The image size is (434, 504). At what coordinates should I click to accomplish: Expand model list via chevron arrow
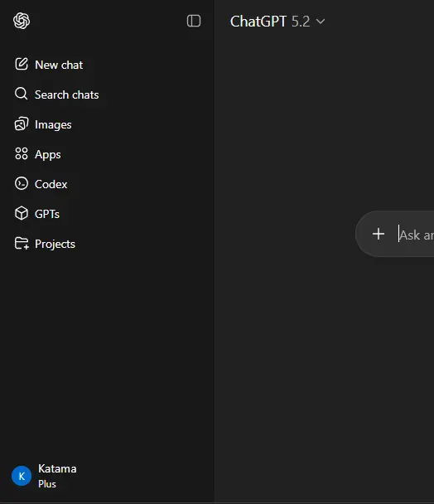pos(321,22)
